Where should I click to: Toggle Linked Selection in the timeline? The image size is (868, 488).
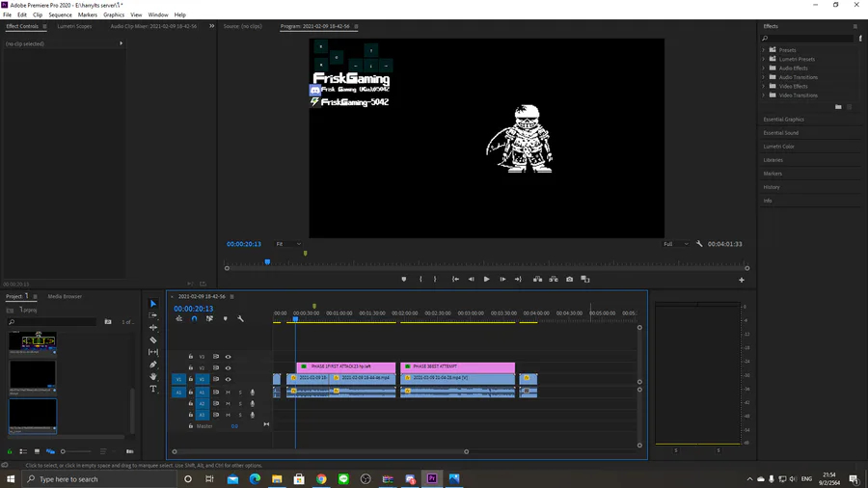coord(210,318)
